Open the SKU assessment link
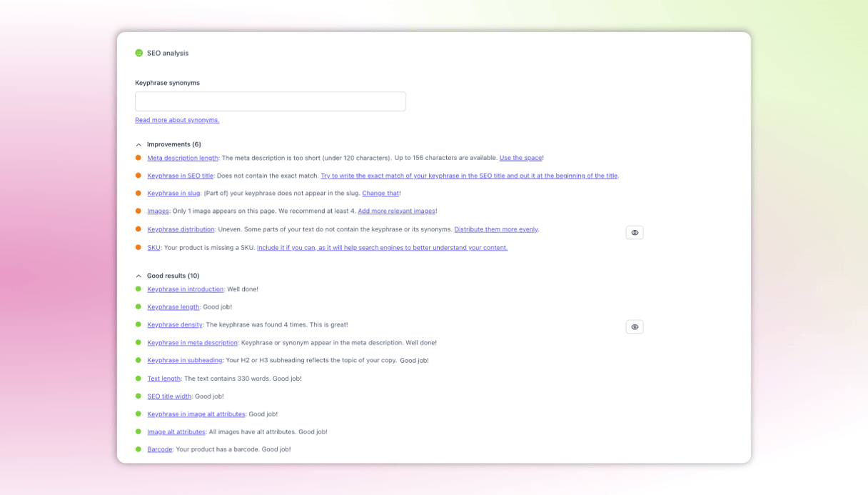The image size is (868, 495). click(x=153, y=248)
